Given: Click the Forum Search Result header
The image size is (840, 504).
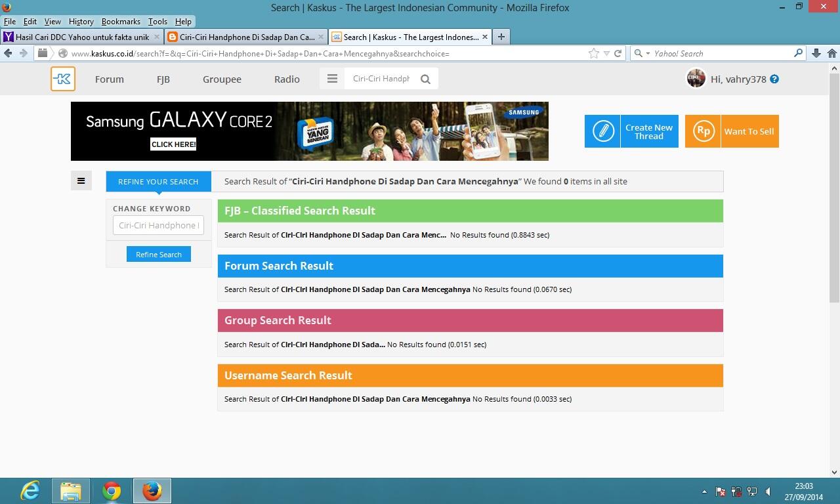Looking at the screenshot, I should pos(470,266).
